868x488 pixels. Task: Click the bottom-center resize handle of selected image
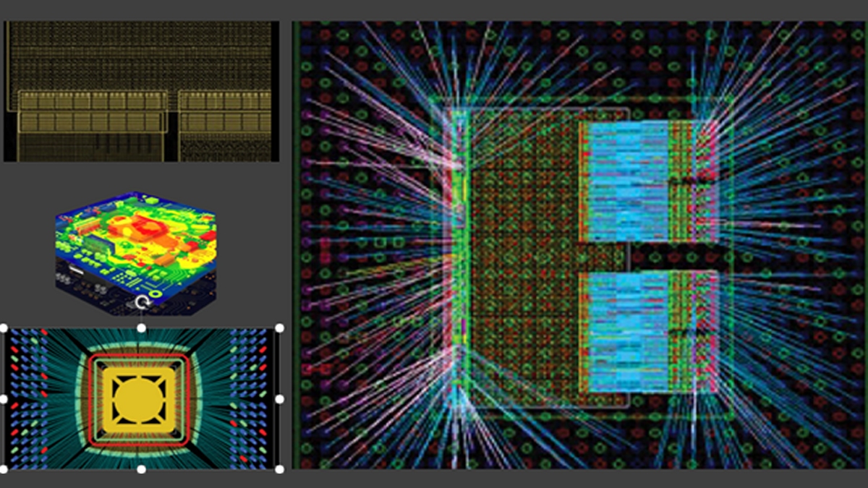pos(142,469)
